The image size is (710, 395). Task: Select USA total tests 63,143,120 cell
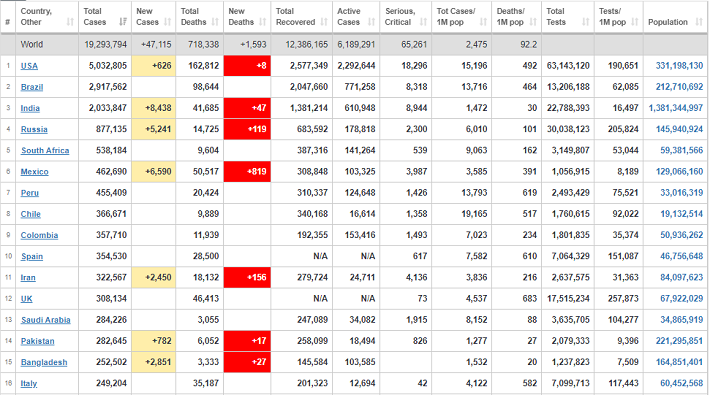568,66
